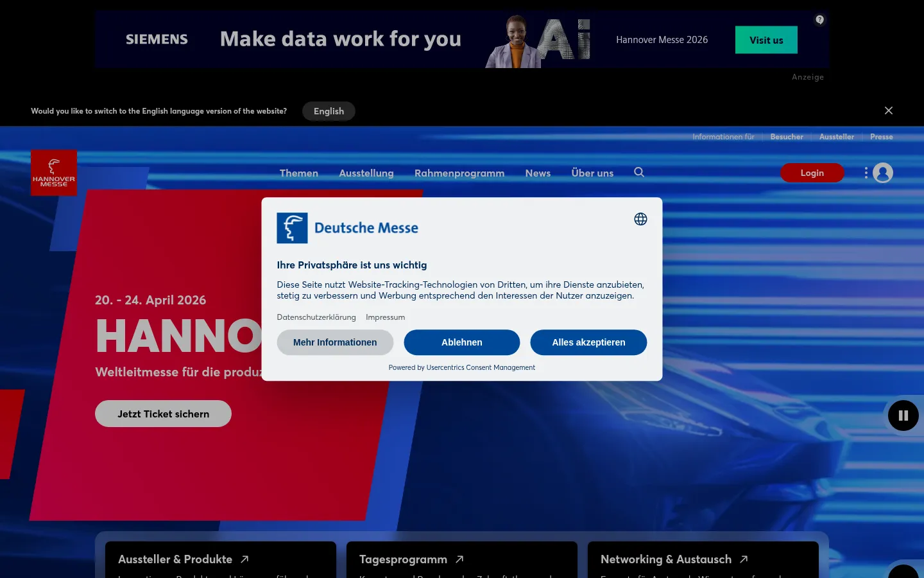Open the site search magnifier icon
Image resolution: width=924 pixels, height=578 pixels.
(x=639, y=172)
